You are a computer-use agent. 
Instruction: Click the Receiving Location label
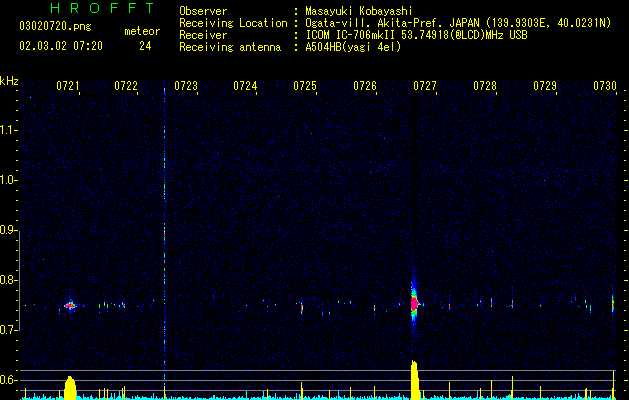click(233, 23)
